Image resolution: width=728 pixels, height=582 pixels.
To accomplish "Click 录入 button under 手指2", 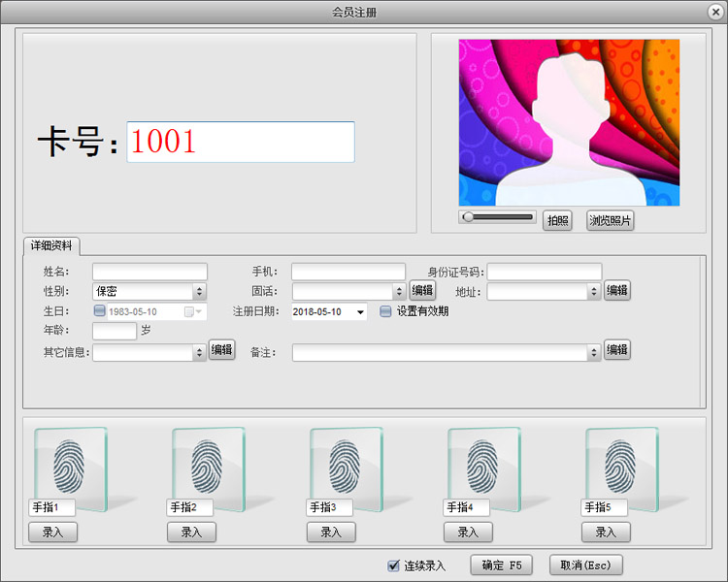I will click(191, 532).
